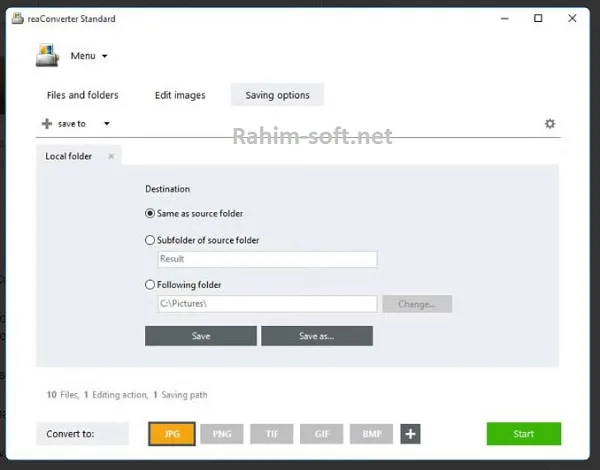
Task: Click the 1 Saving path status text
Action: pos(180,395)
